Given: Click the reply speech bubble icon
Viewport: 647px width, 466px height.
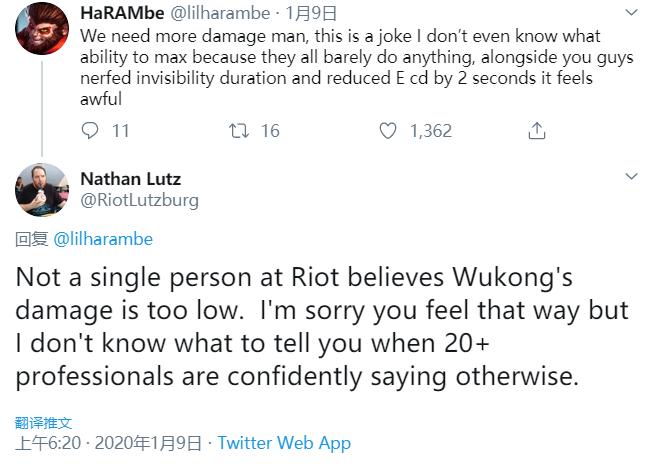Looking at the screenshot, I should (90, 131).
